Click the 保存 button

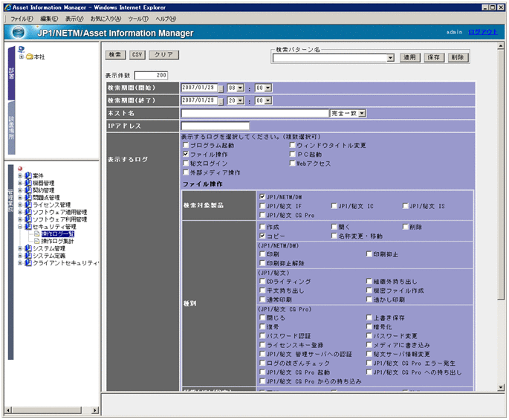pos(434,57)
